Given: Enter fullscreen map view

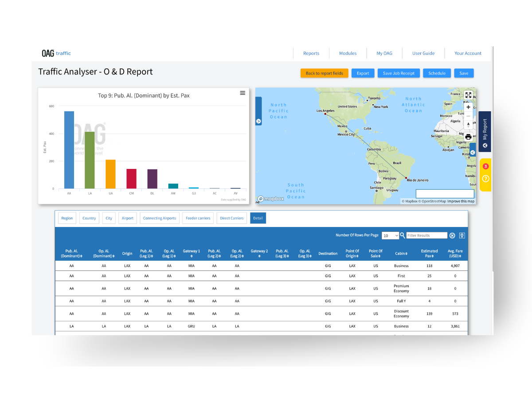Looking at the screenshot, I should (468, 95).
